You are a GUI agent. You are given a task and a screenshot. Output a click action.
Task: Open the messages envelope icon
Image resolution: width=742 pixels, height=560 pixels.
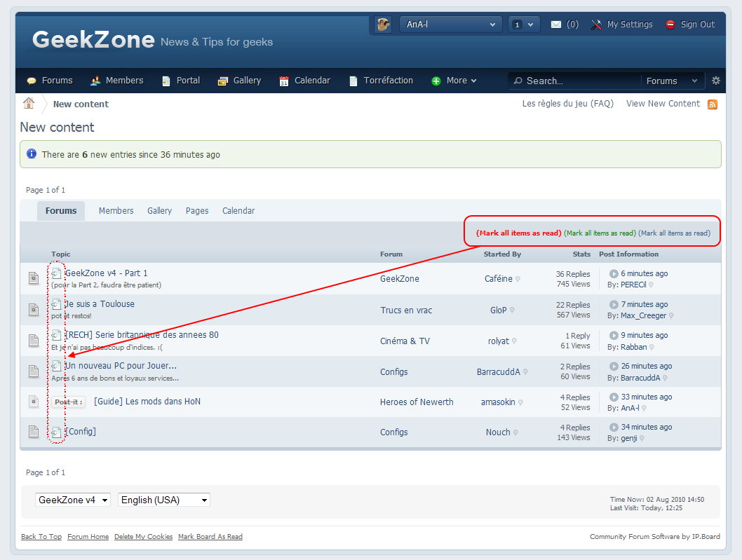(556, 25)
